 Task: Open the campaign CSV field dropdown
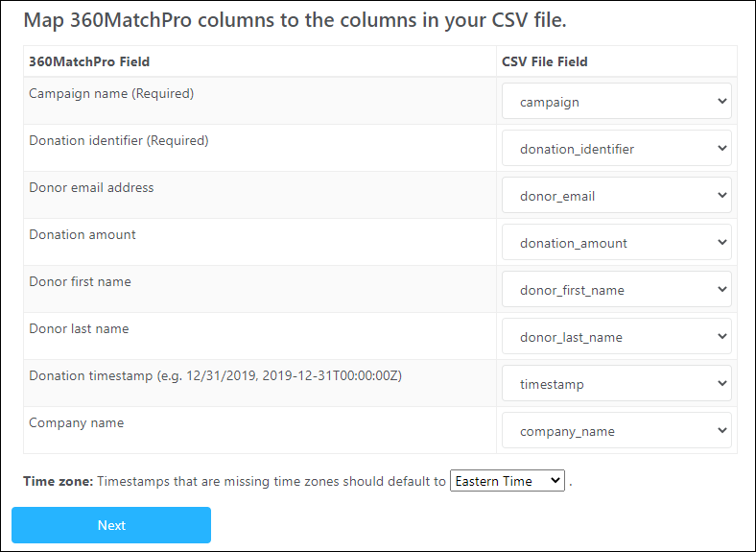(x=616, y=101)
